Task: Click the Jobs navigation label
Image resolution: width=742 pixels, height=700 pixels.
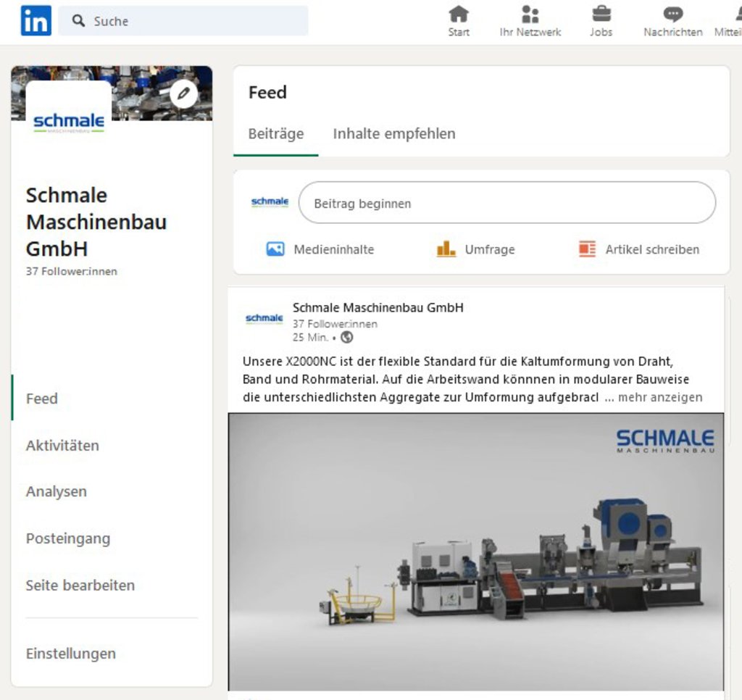Action: tap(601, 32)
